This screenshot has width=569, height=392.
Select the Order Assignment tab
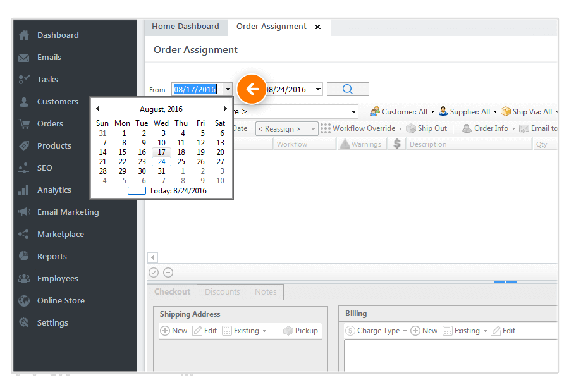coord(271,27)
